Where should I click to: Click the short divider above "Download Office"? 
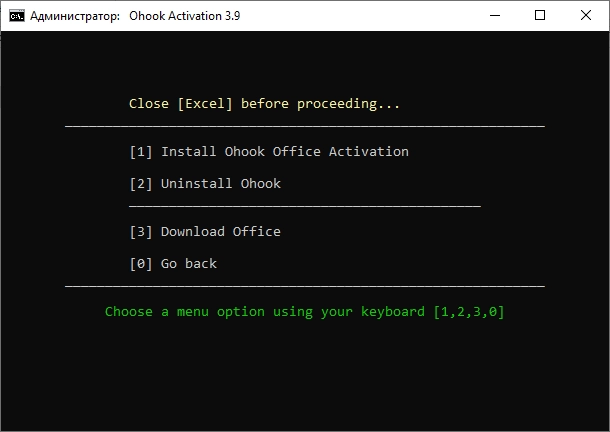point(305,207)
